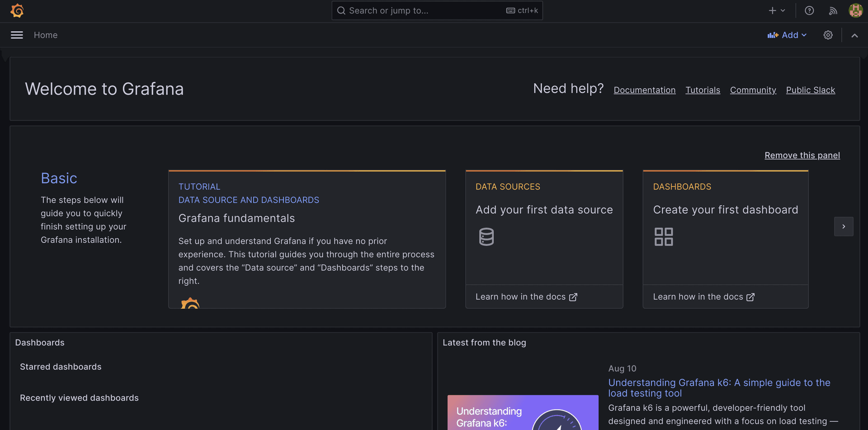Focus the Search or jump to field

(x=425, y=11)
